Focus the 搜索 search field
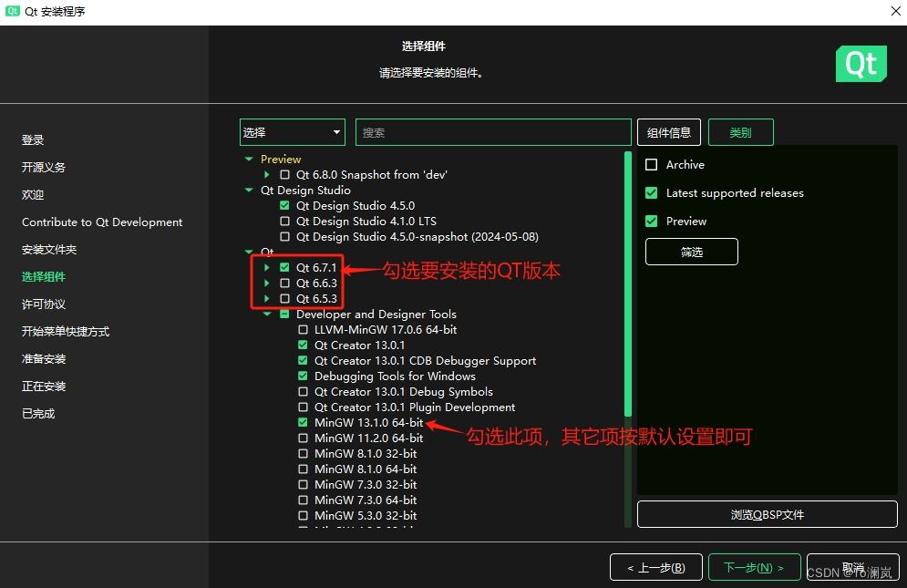The height and width of the screenshot is (588, 907). [493, 132]
